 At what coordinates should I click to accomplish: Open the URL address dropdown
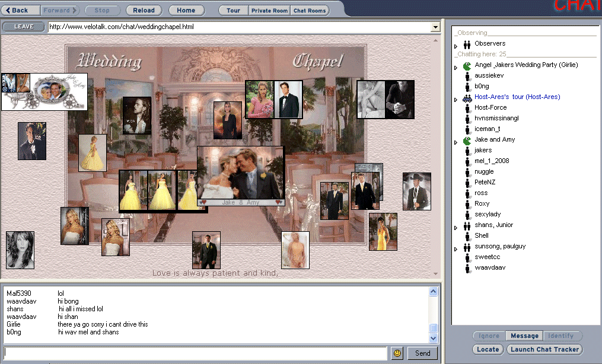pyautogui.click(x=435, y=27)
